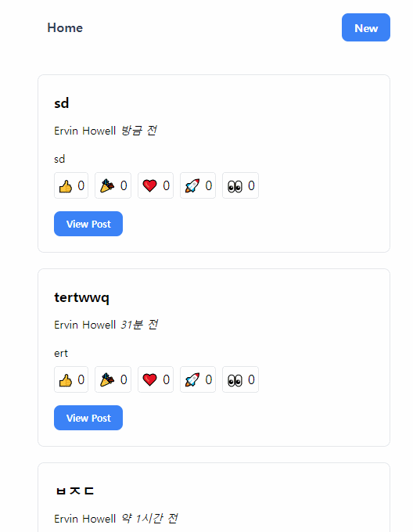
Task: Click the ㅂㅈㄷ post title
Action: (x=74, y=491)
